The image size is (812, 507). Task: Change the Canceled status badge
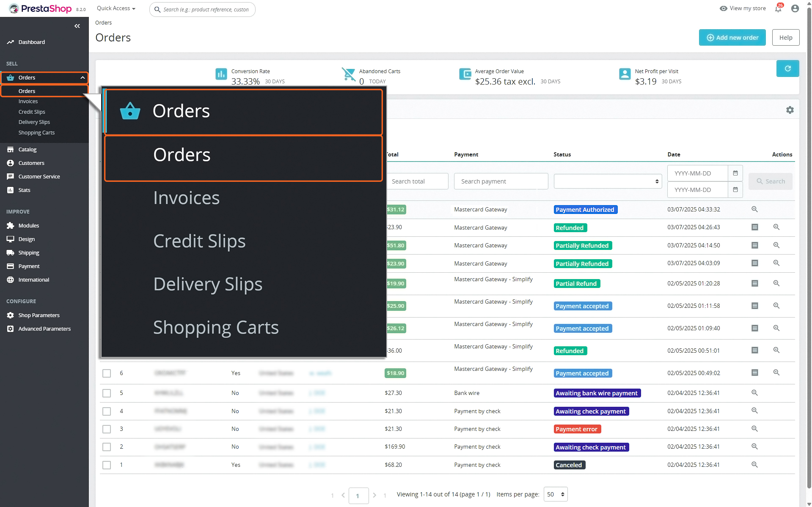click(569, 465)
